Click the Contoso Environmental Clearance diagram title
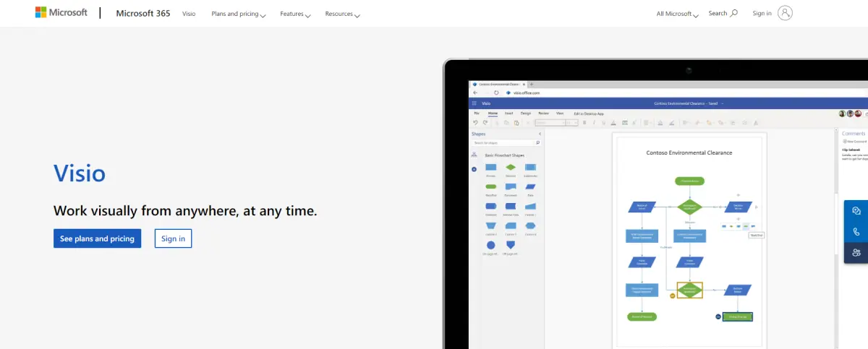This screenshot has width=868, height=349. [x=689, y=152]
